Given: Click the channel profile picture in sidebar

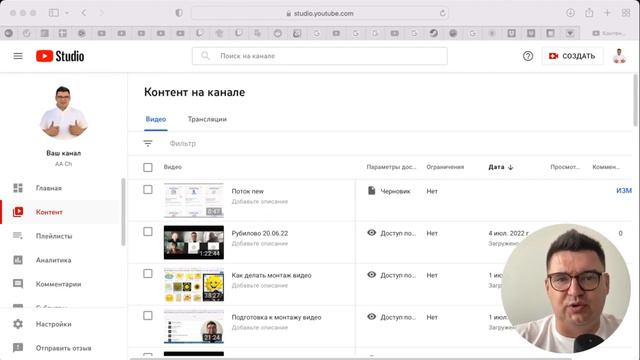Looking at the screenshot, I should (63, 113).
